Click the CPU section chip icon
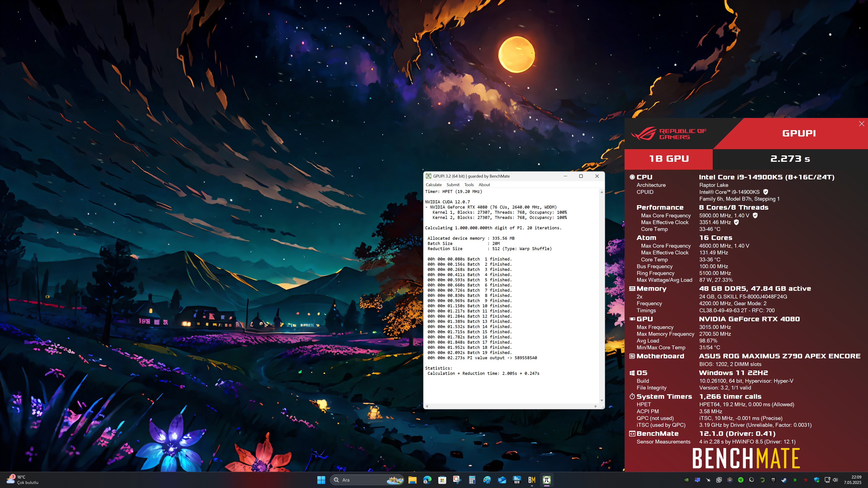 pos(632,177)
